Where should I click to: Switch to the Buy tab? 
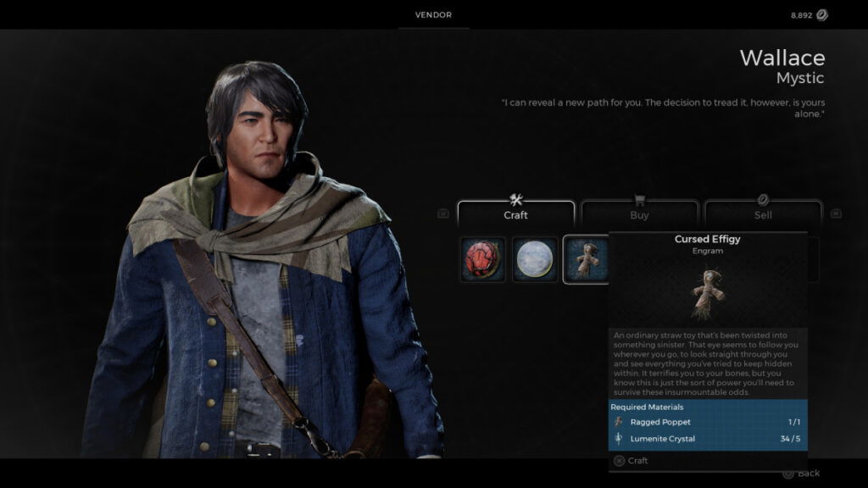(640, 215)
